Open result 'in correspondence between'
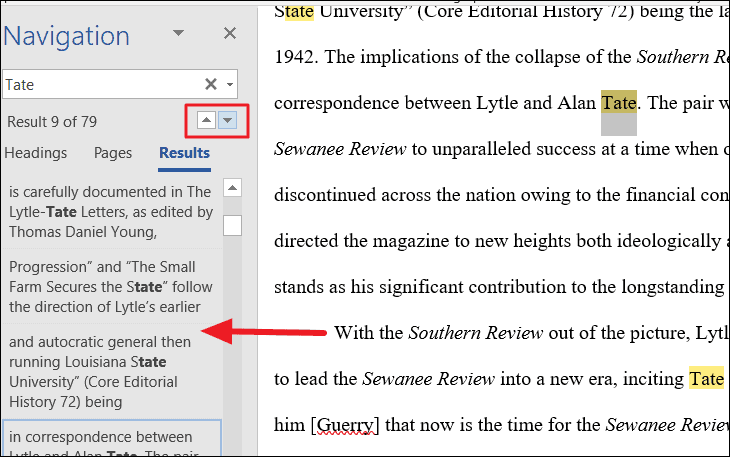 pos(111,438)
